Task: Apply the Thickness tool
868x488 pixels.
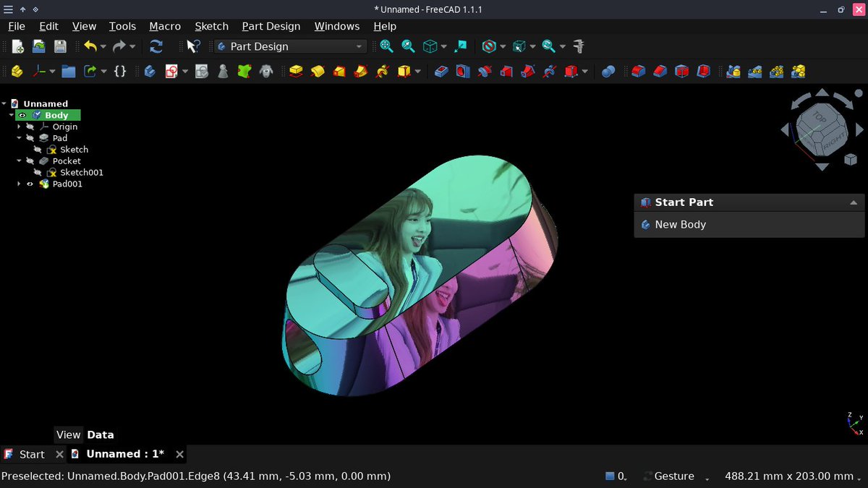Action: pos(703,72)
